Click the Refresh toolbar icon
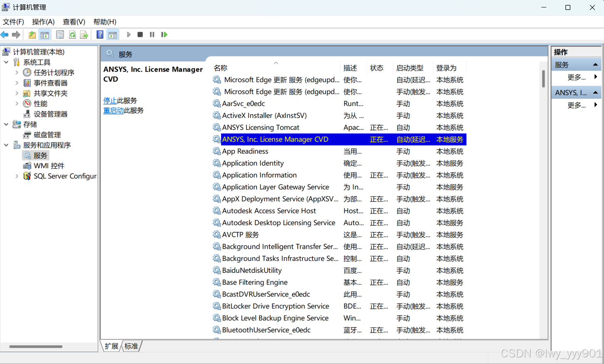The width and height of the screenshot is (604, 364). pos(72,35)
